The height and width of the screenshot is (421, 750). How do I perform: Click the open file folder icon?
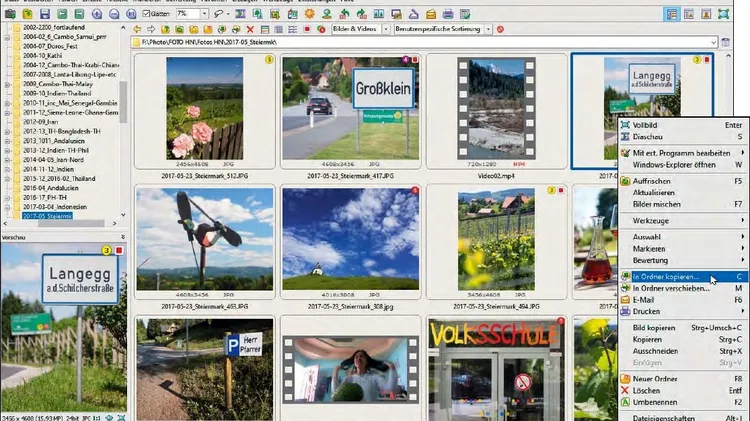tap(27, 14)
